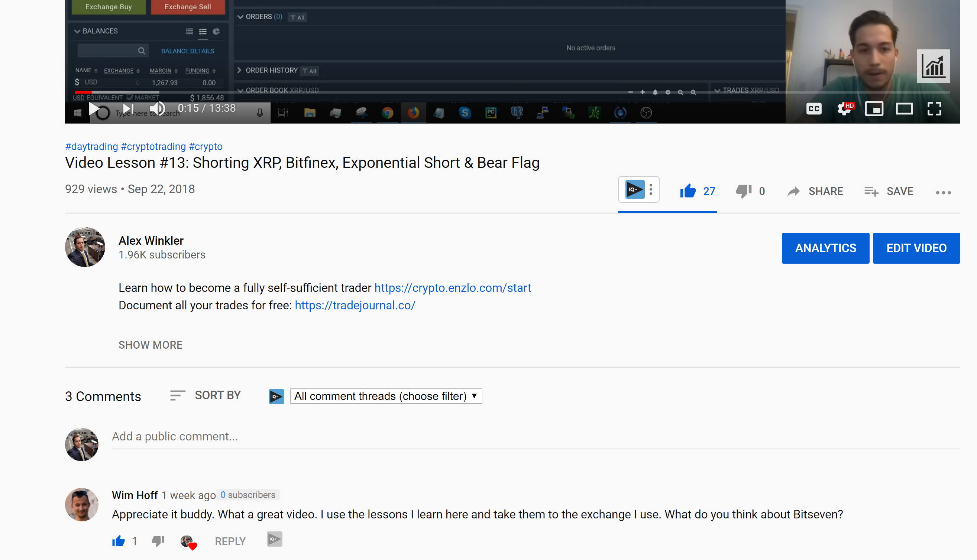Enable theater mode
This screenshot has width=977, height=560.
click(x=904, y=108)
